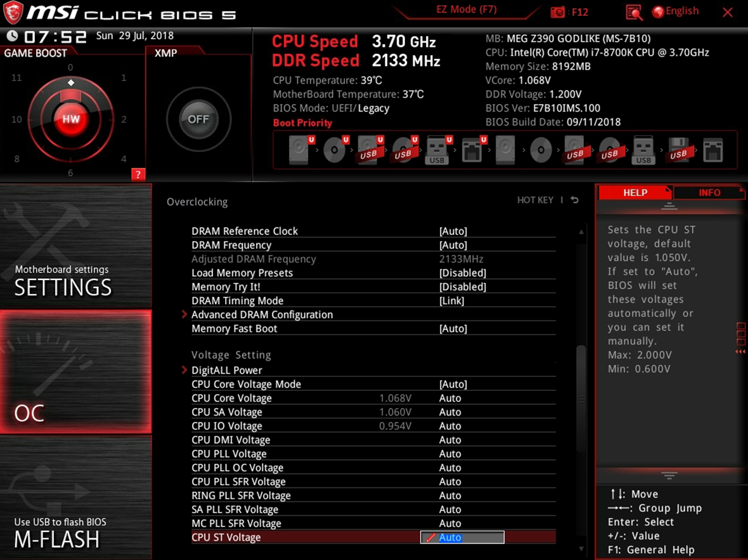Image resolution: width=748 pixels, height=560 pixels.
Task: Select the UEFI network boot icon
Action: pos(474,150)
